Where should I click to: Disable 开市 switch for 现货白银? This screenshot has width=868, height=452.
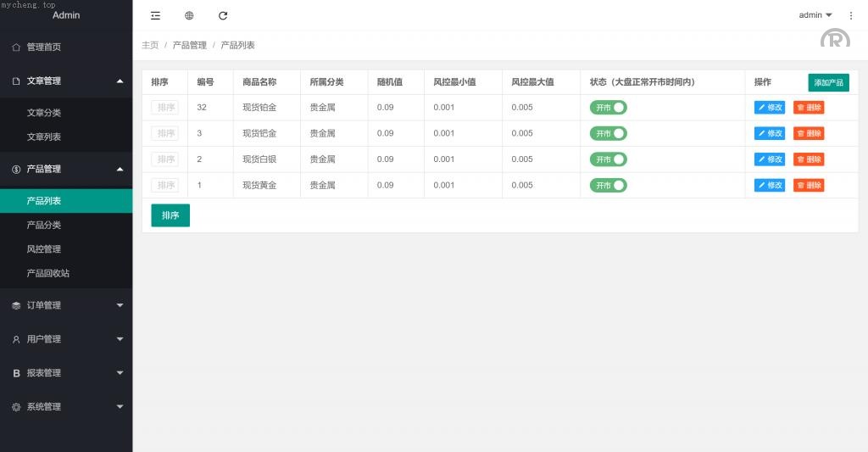click(x=609, y=159)
